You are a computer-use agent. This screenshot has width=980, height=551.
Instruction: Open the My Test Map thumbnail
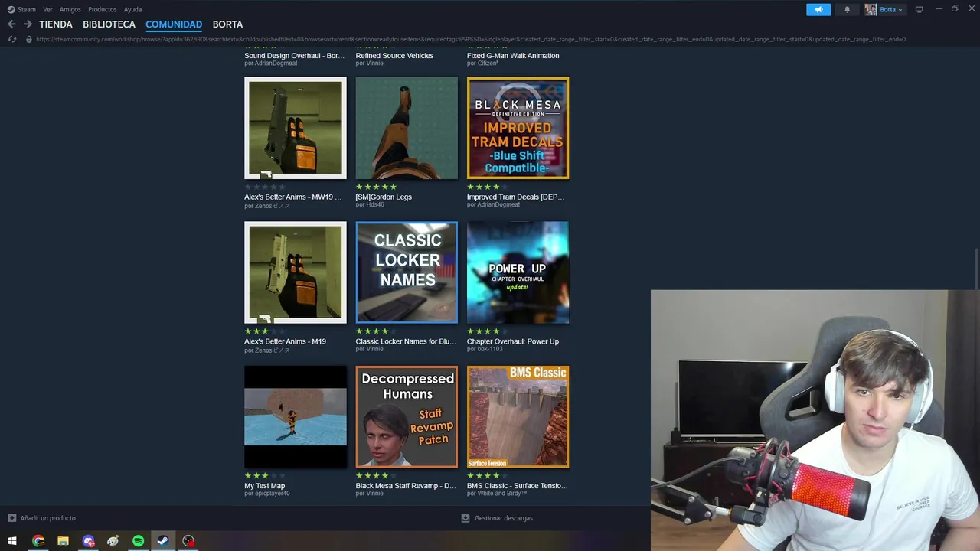point(296,417)
